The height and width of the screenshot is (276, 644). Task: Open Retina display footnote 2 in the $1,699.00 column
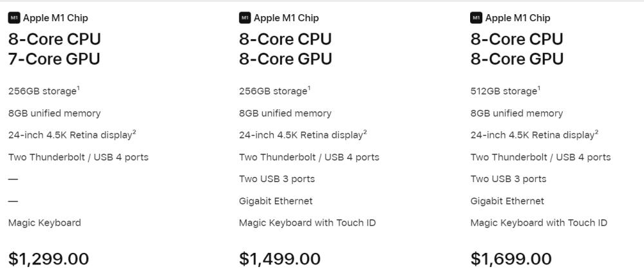pos(596,132)
